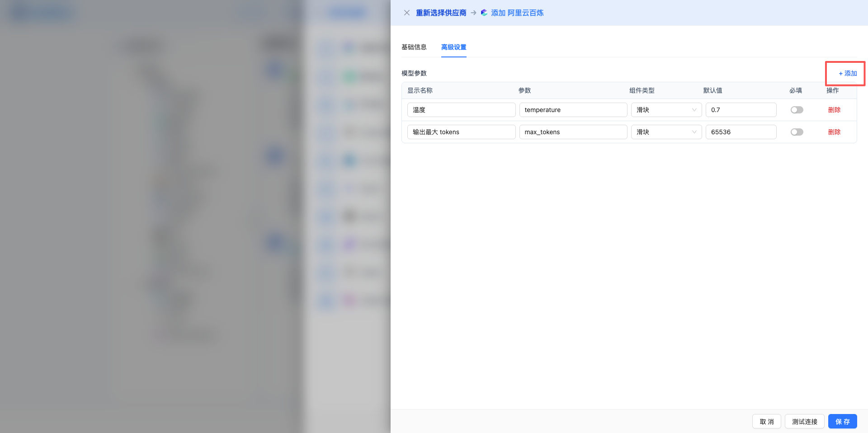
Task: Click the 0.7 default value input field
Action: click(x=741, y=109)
